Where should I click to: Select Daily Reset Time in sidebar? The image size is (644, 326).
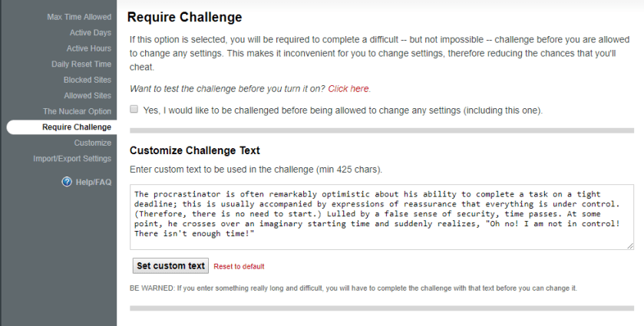pos(81,64)
